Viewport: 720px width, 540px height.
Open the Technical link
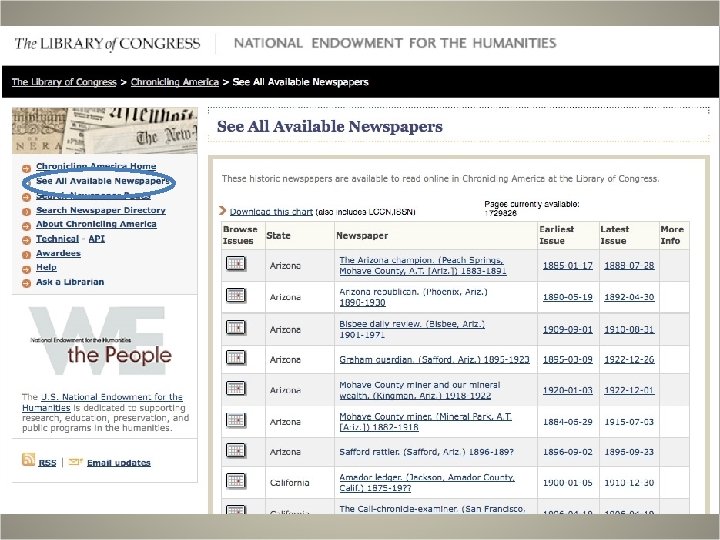[x=57, y=239]
